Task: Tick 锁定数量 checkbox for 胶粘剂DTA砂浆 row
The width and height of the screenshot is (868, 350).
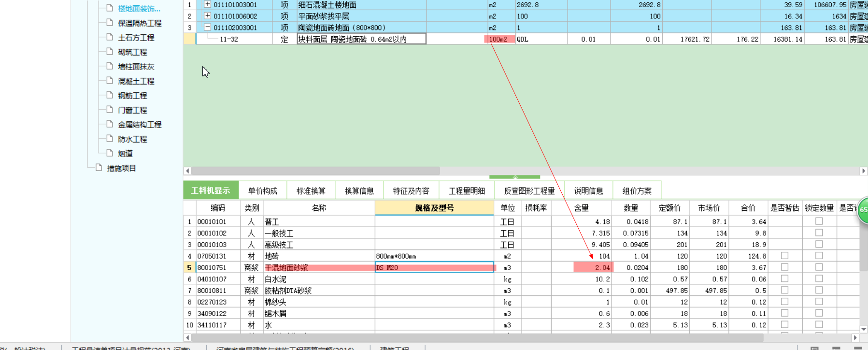Action: tap(819, 290)
